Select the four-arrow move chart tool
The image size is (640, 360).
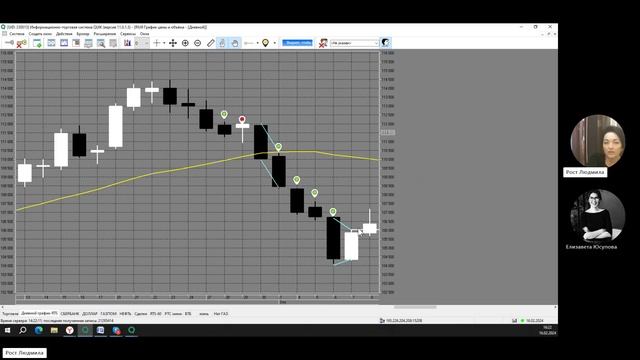click(173, 43)
